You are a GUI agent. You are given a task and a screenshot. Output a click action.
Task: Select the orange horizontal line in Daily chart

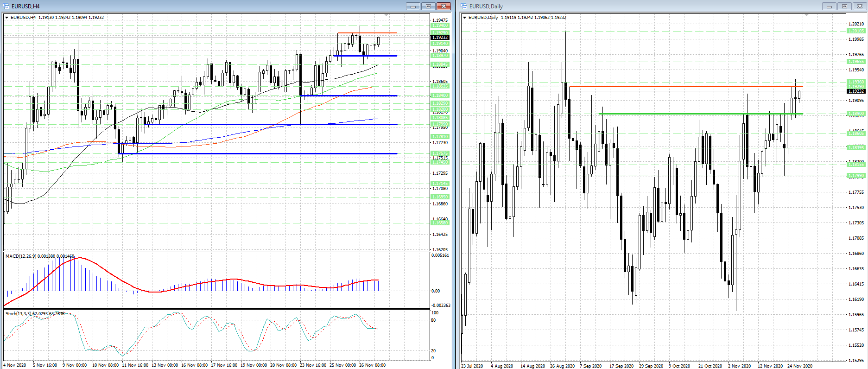pyautogui.click(x=686, y=87)
